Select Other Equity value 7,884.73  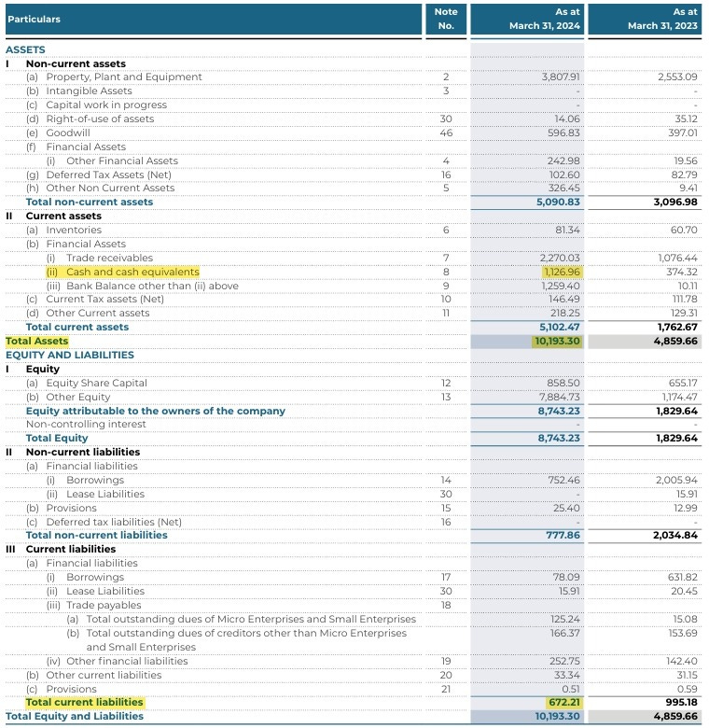[560, 397]
